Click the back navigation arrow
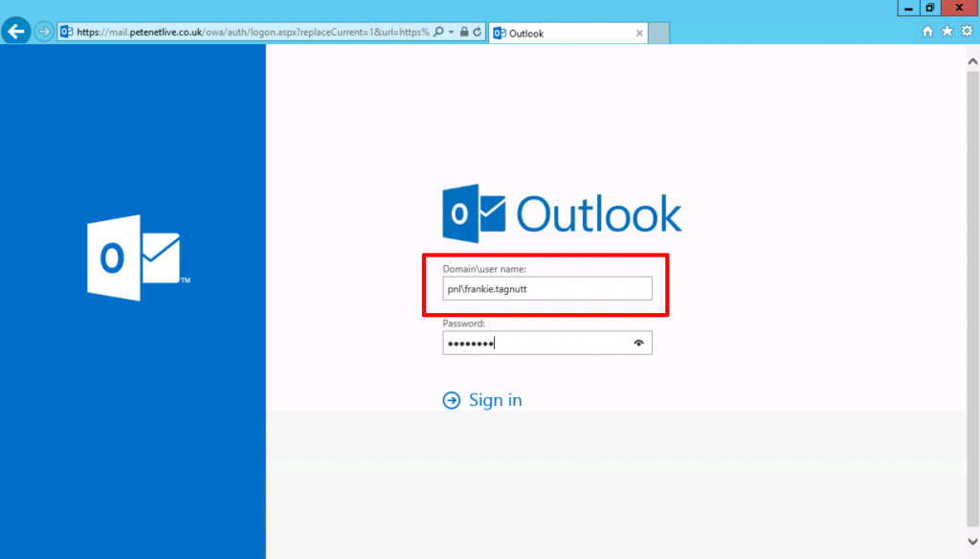 tap(16, 32)
